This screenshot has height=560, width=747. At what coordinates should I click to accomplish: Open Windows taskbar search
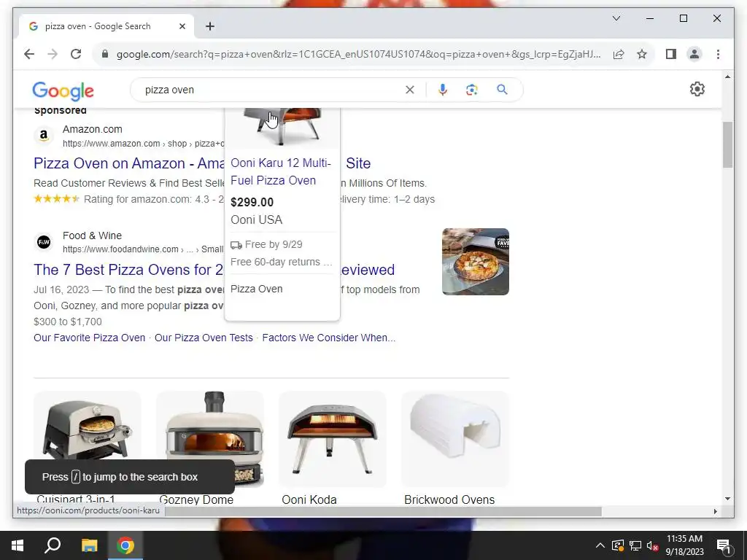(53, 545)
